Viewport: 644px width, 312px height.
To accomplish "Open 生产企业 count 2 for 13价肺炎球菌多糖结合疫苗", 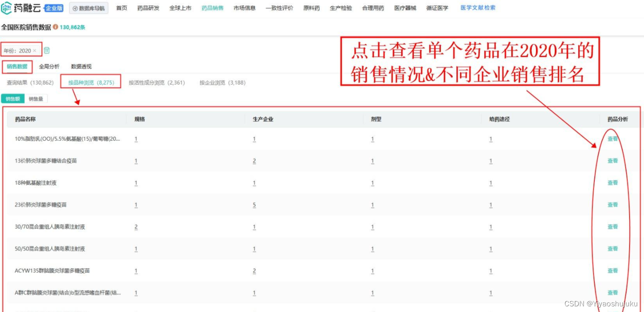I will [254, 161].
